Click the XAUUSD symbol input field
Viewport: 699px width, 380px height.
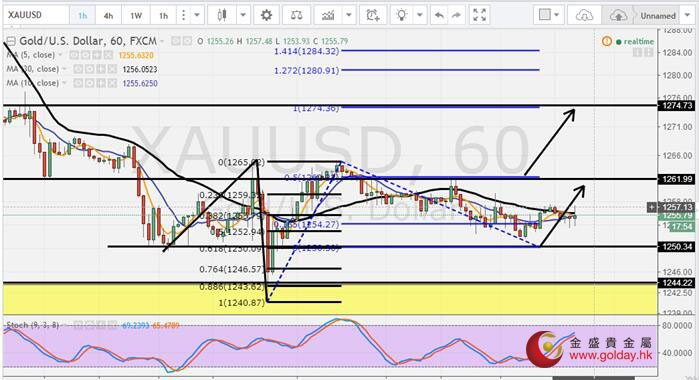(36, 15)
